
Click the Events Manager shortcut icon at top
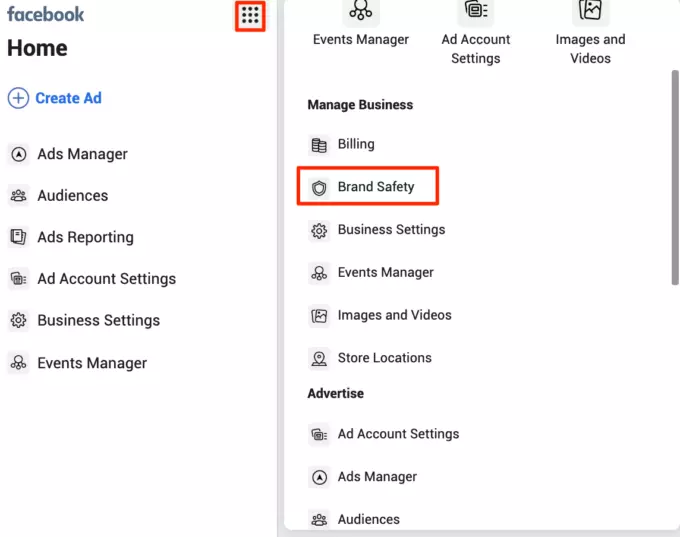pos(360,11)
